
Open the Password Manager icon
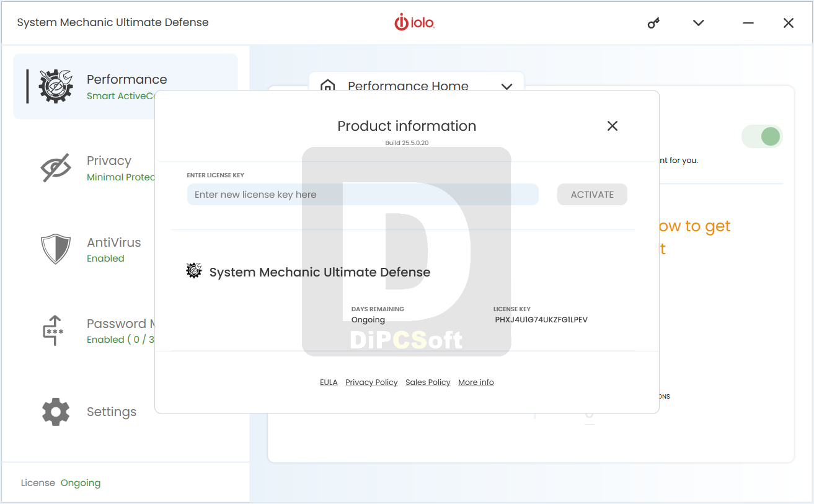point(53,330)
